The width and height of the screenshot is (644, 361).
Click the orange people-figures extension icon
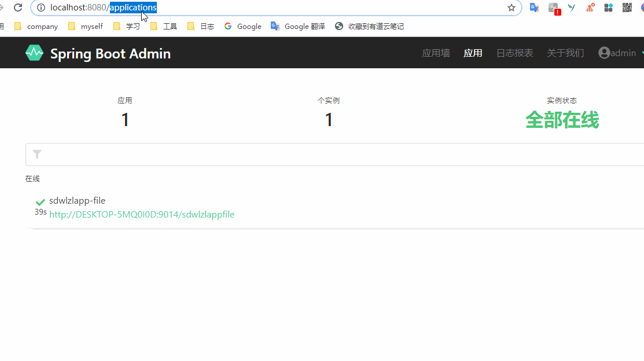(x=590, y=8)
